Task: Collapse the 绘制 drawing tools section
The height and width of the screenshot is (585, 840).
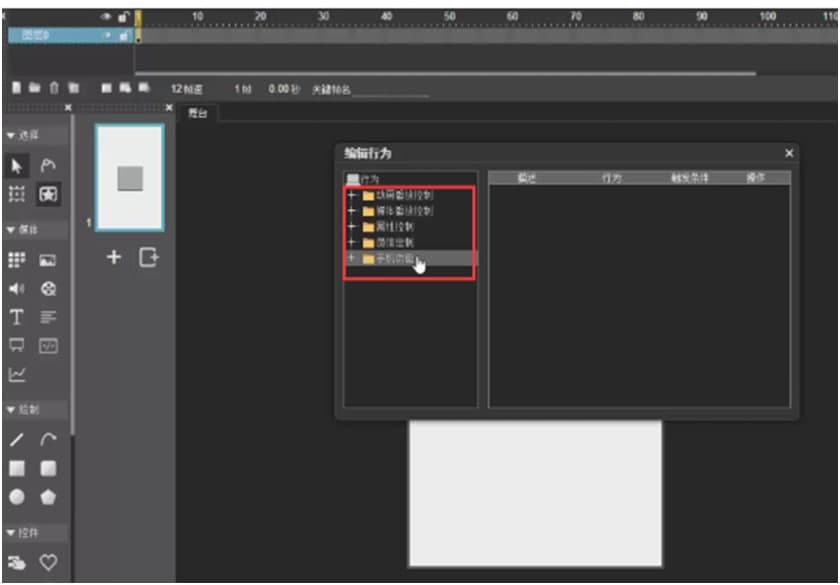Action: tap(28, 409)
